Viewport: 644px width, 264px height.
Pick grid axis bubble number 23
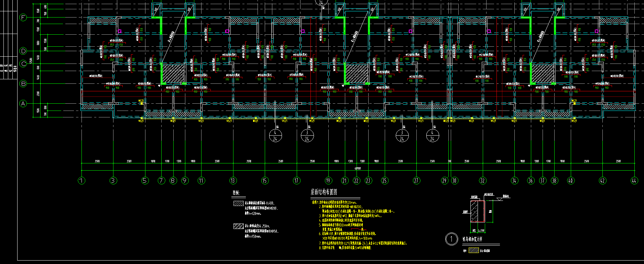point(368,181)
